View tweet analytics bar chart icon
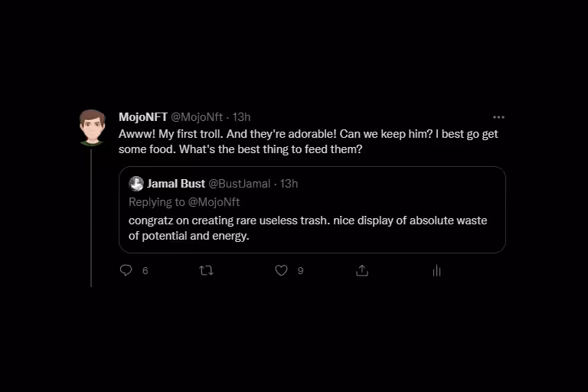This screenshot has width=588, height=392. click(x=436, y=270)
